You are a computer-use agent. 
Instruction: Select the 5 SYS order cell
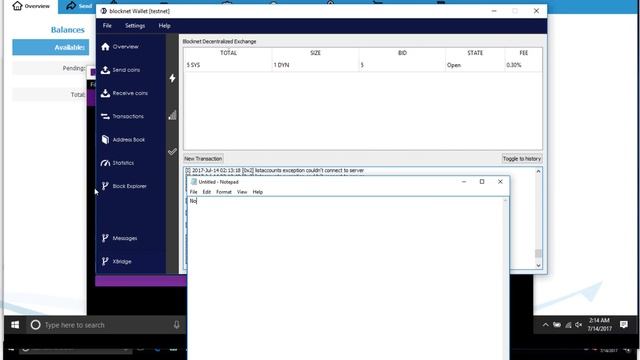(228, 65)
